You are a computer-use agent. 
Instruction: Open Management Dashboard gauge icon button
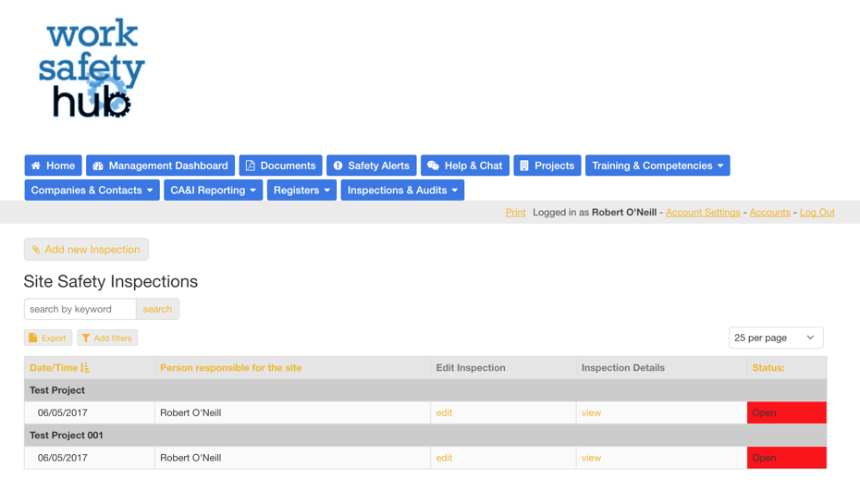(x=98, y=166)
